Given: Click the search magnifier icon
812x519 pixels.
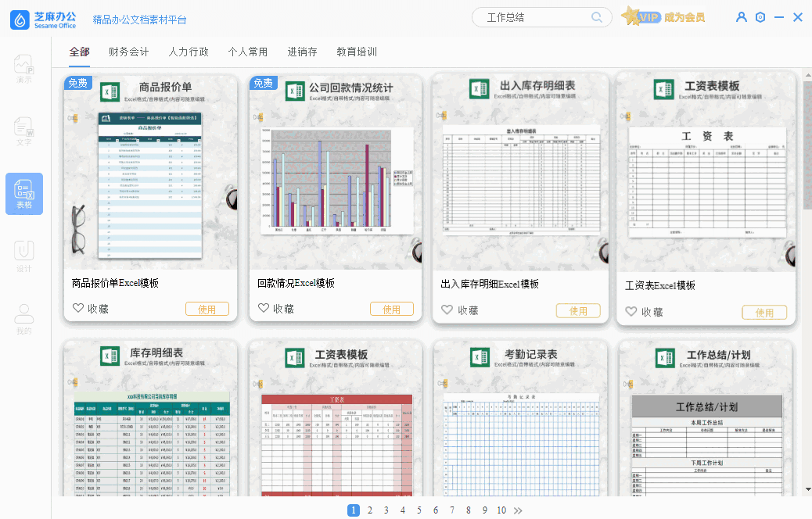Looking at the screenshot, I should click(x=597, y=17).
